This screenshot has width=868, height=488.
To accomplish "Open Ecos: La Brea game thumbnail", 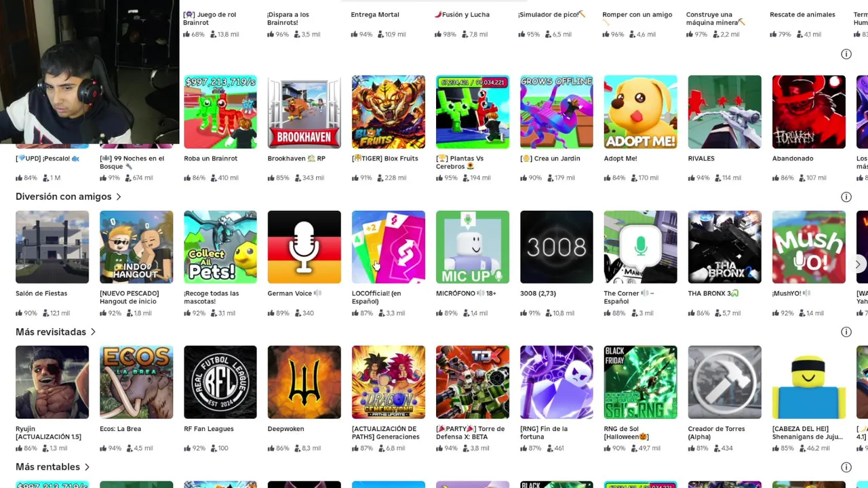I will click(x=136, y=382).
